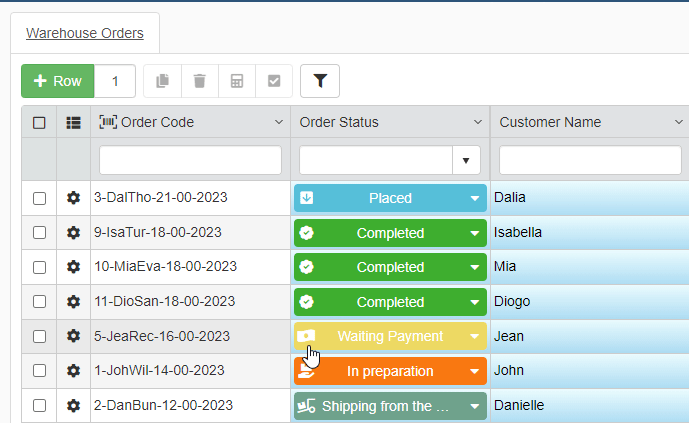
Task: Click the Customer Name column header
Action: click(550, 123)
